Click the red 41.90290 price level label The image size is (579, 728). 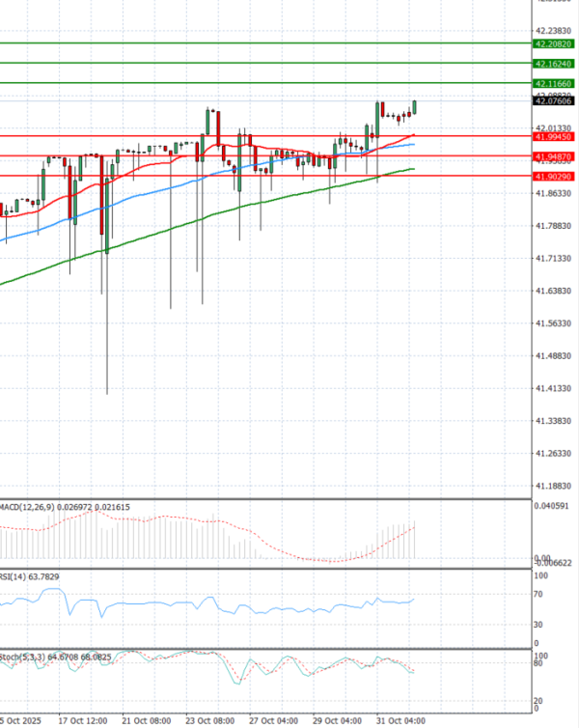tap(553, 176)
